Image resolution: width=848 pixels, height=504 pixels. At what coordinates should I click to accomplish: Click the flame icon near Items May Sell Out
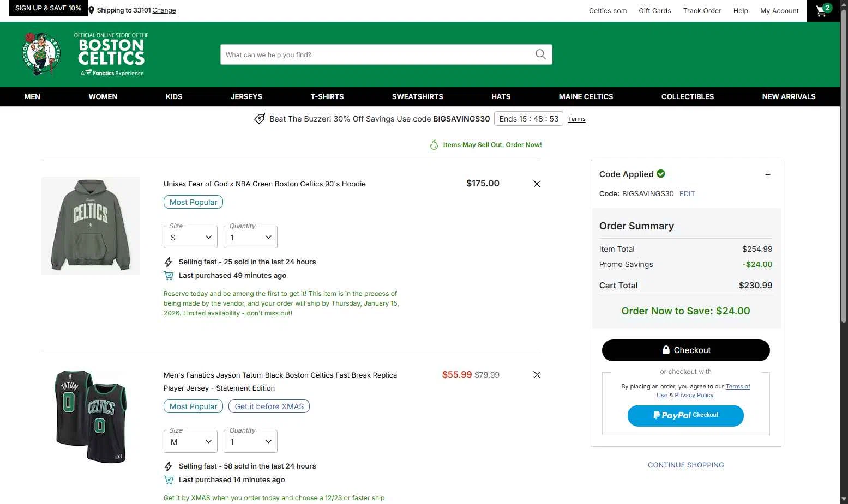(434, 145)
